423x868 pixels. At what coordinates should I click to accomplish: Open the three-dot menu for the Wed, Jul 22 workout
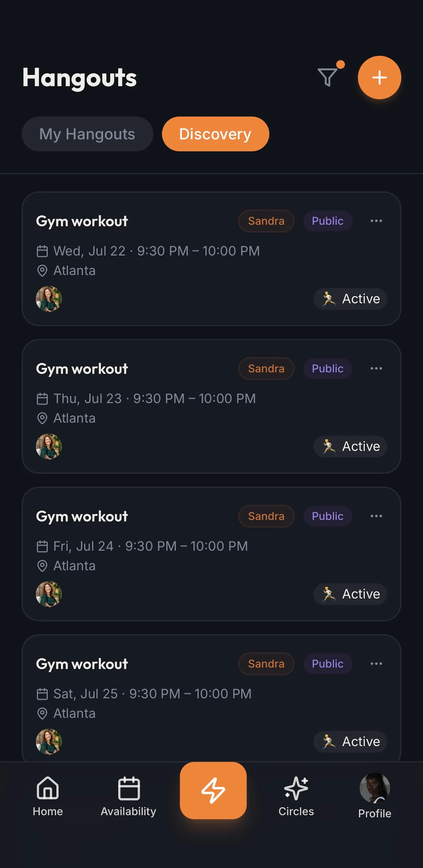pos(376,221)
